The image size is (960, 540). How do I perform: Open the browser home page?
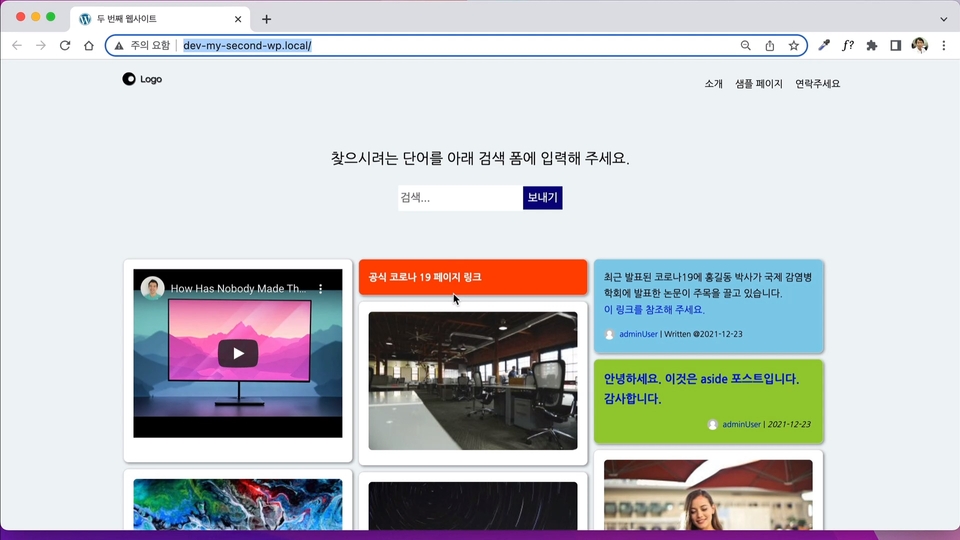click(89, 45)
